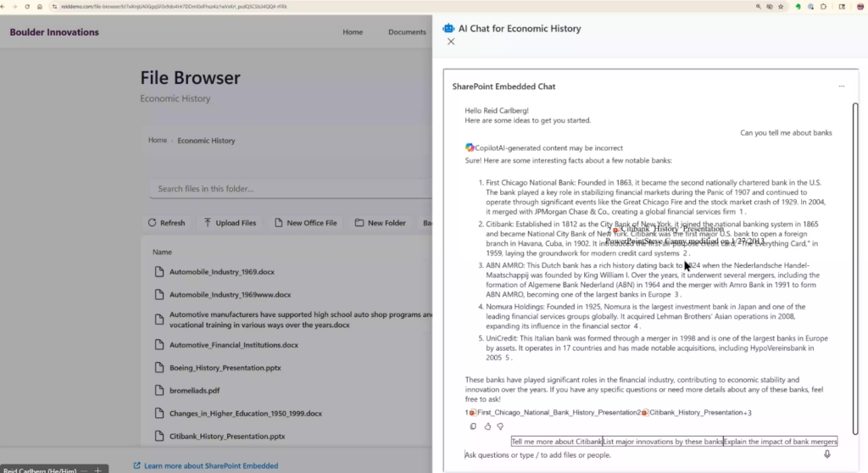868x473 pixels.
Task: Click the microphone icon in chat input
Action: [827, 454]
